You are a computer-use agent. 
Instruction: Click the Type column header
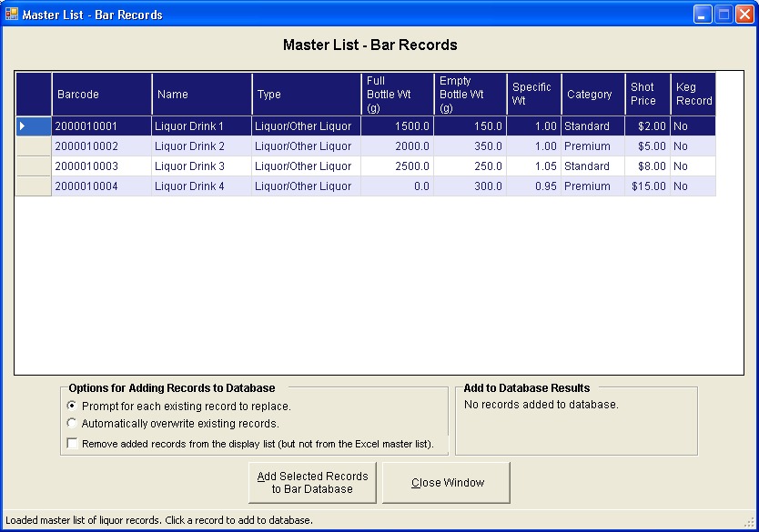(x=306, y=95)
